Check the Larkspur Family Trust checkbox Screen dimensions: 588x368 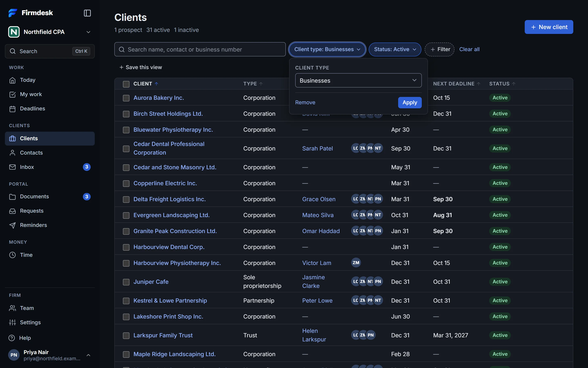tap(126, 335)
